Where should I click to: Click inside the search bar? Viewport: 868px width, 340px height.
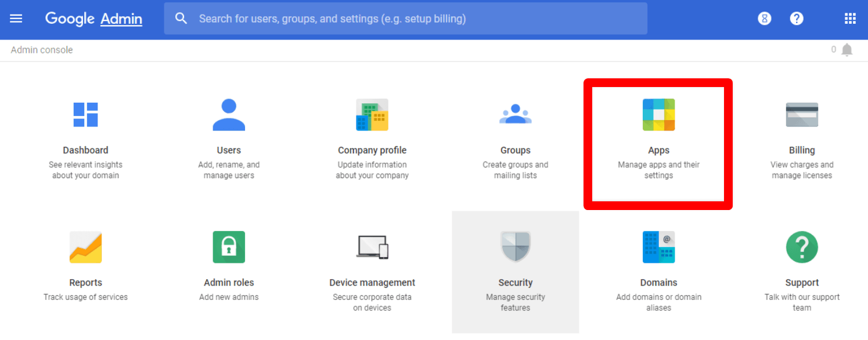pyautogui.click(x=406, y=18)
